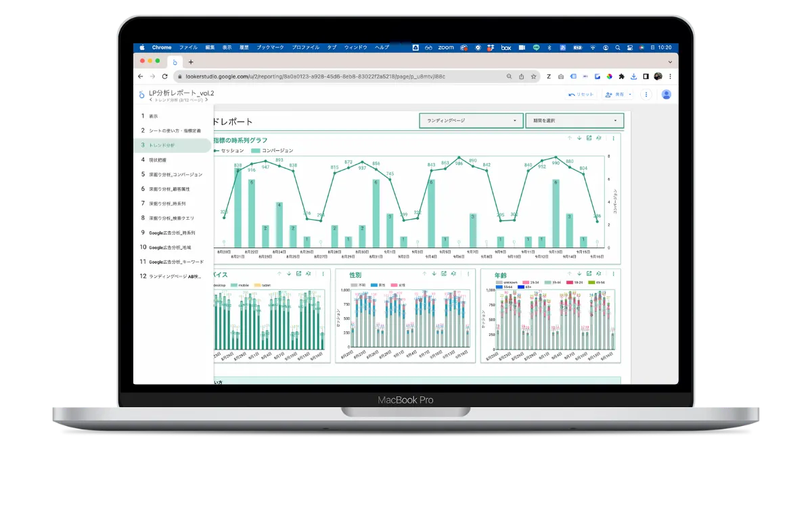Open the report's three-dot options menu
The height and width of the screenshot is (522, 812).
[646, 95]
